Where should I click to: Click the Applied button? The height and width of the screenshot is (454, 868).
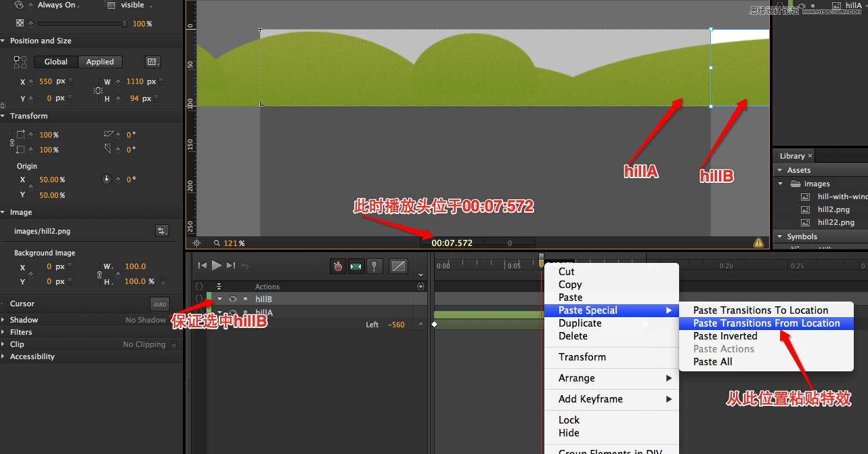click(100, 62)
